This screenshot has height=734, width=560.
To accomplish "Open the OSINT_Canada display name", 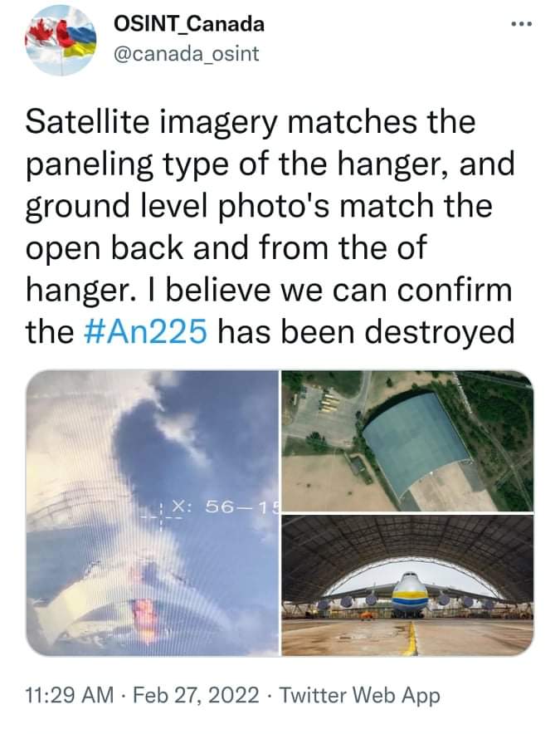I will 189,24.
